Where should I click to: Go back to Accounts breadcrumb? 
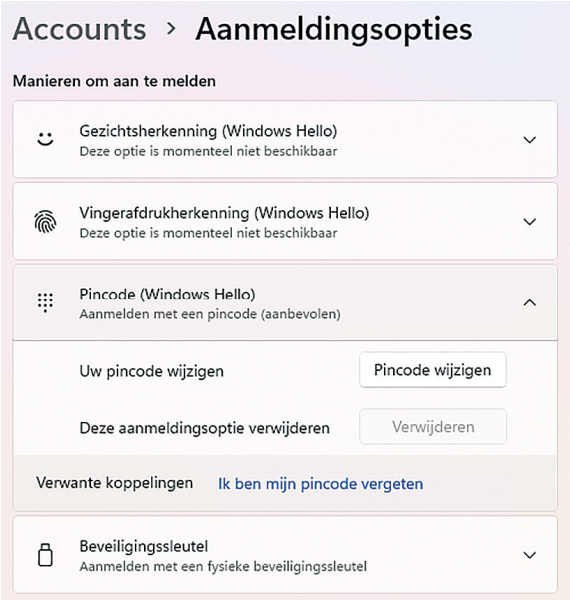point(80,29)
